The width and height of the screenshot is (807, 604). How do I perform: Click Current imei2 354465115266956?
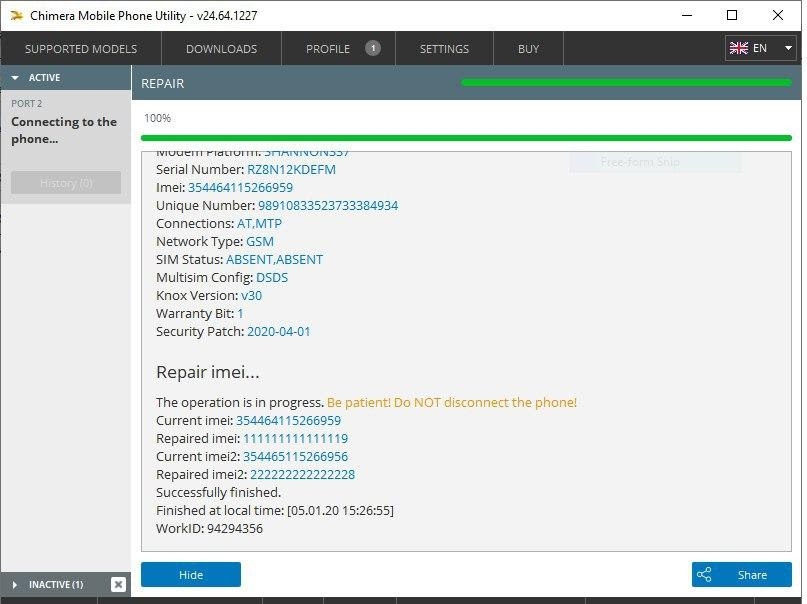click(x=295, y=457)
